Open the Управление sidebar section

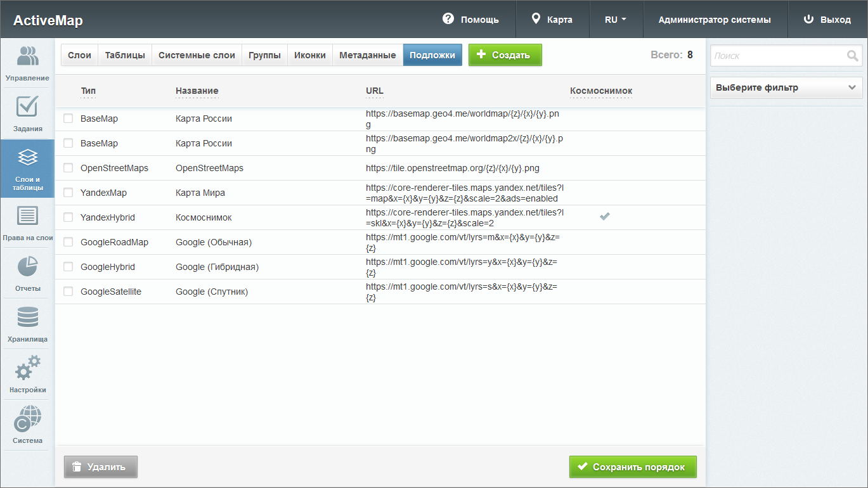[27, 63]
